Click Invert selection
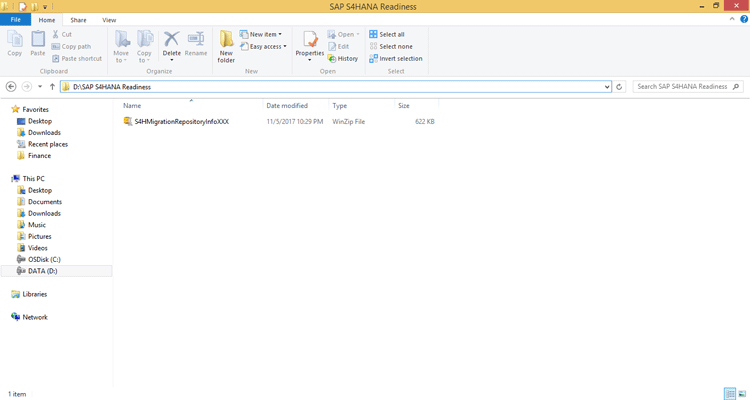 pyautogui.click(x=396, y=58)
